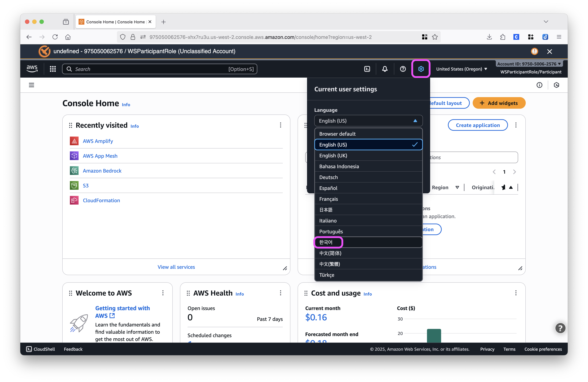Open Welcome to AWS widget options menu
This screenshot has width=588, height=382.
click(163, 293)
